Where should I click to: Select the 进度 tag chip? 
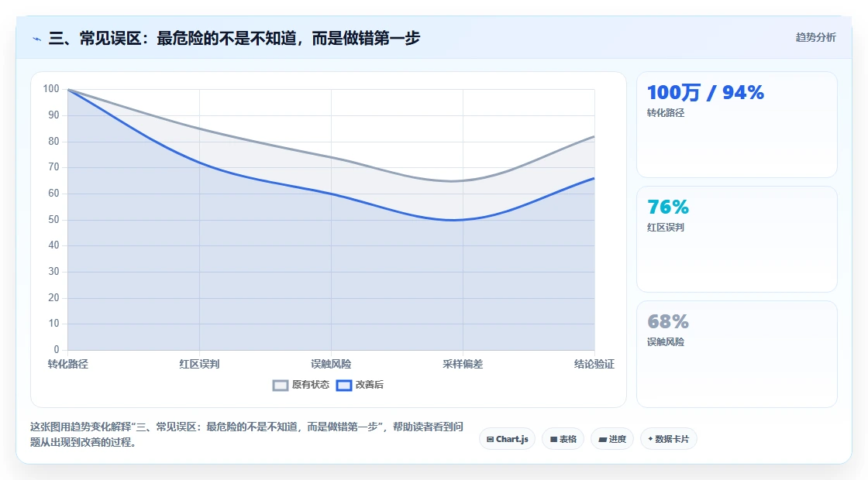tap(612, 439)
